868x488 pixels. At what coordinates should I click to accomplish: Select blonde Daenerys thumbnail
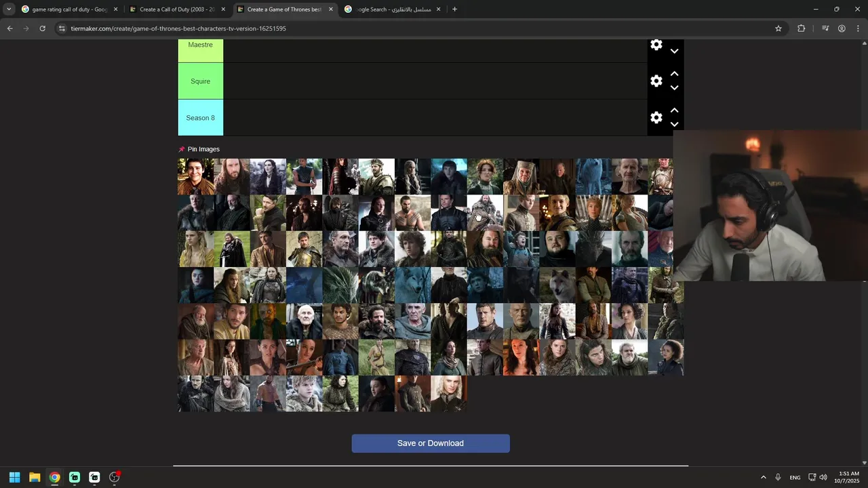pyautogui.click(x=413, y=177)
